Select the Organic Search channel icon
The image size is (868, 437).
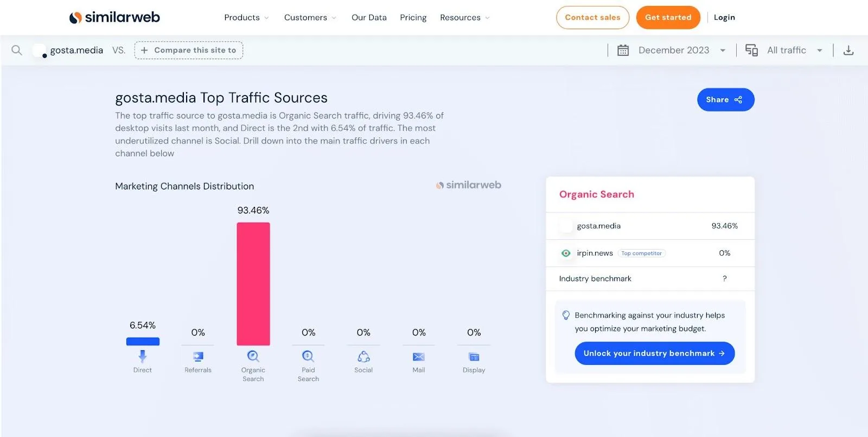coord(253,356)
